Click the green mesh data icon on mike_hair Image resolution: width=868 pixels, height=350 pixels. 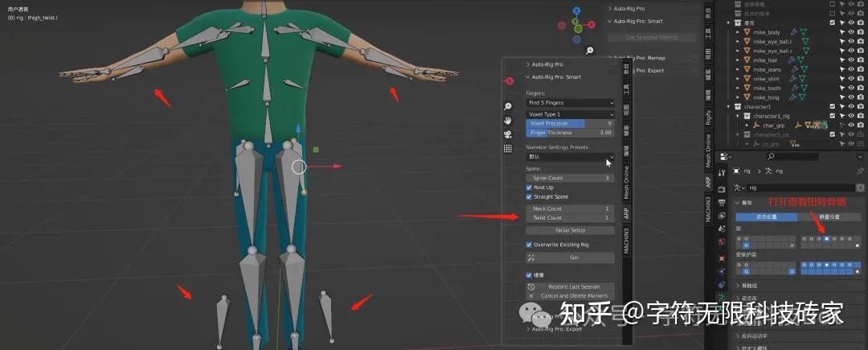coord(802,60)
